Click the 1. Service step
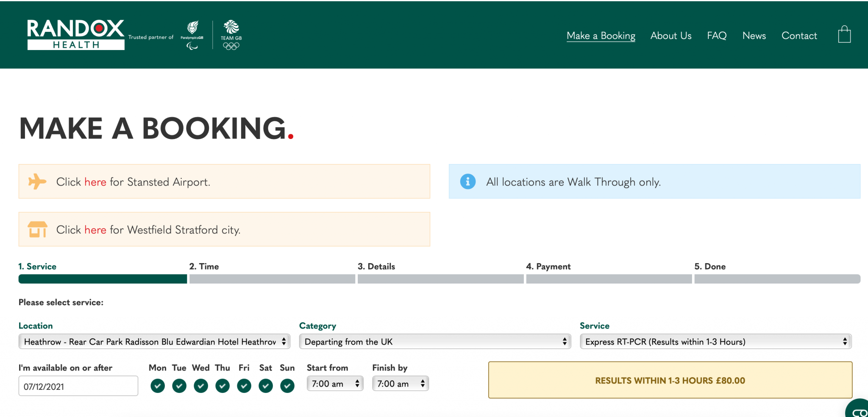The image size is (868, 417). [37, 267]
